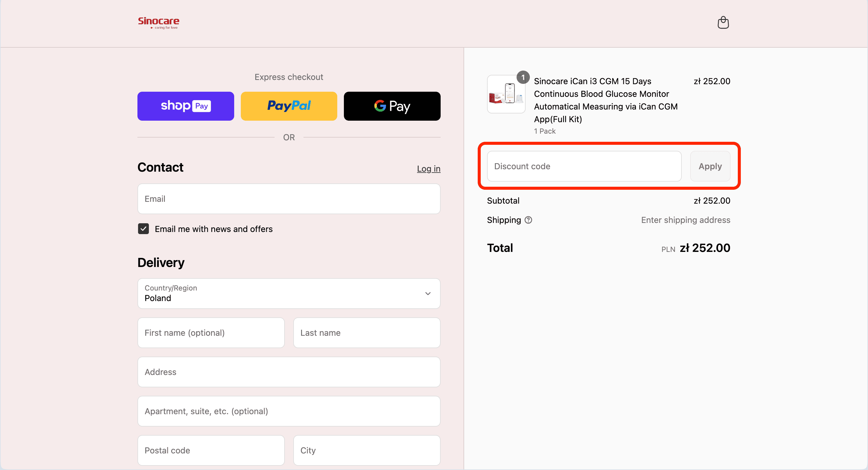Viewport: 868px width, 470px height.
Task: Focus Apartment, suite, etc. field
Action: click(x=289, y=411)
